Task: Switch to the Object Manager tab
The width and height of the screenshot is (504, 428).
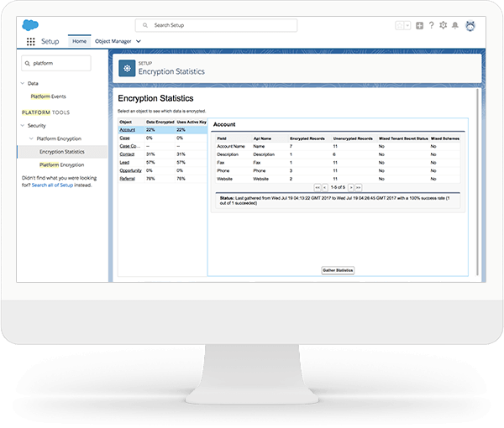Action: coord(113,41)
